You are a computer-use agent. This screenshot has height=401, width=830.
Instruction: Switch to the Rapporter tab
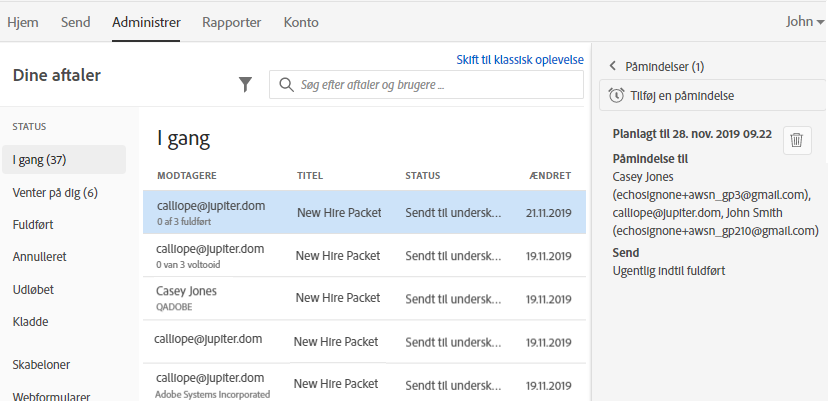pyautogui.click(x=232, y=21)
